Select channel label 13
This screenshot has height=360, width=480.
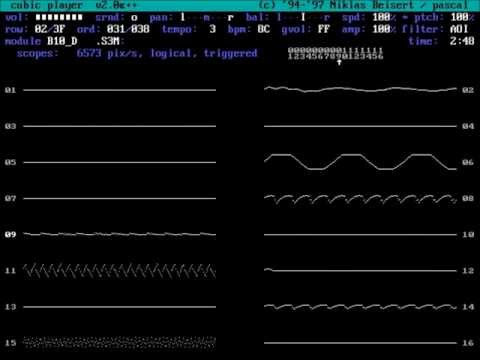pos(10,307)
